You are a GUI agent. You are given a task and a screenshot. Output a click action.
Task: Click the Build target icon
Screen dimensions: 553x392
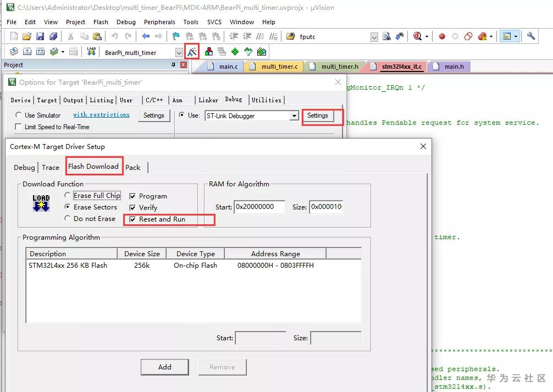tap(27, 52)
